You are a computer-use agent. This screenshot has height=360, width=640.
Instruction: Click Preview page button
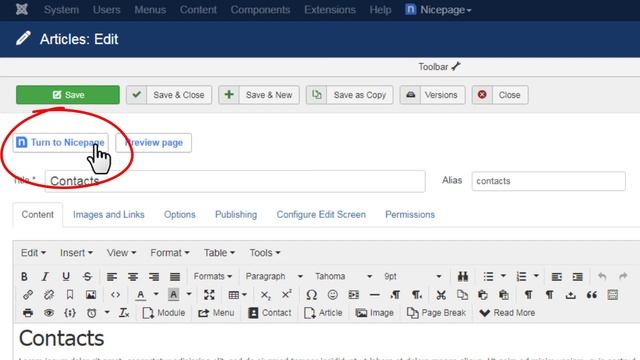(153, 142)
